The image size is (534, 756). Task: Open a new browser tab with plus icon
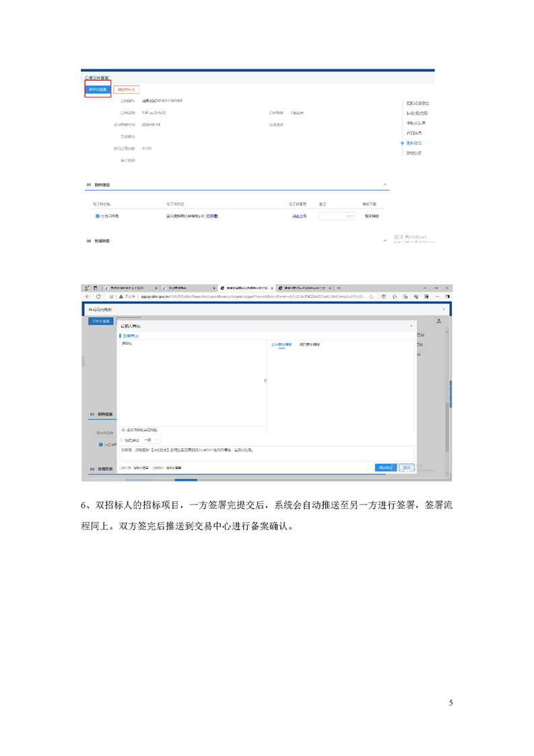(x=339, y=288)
